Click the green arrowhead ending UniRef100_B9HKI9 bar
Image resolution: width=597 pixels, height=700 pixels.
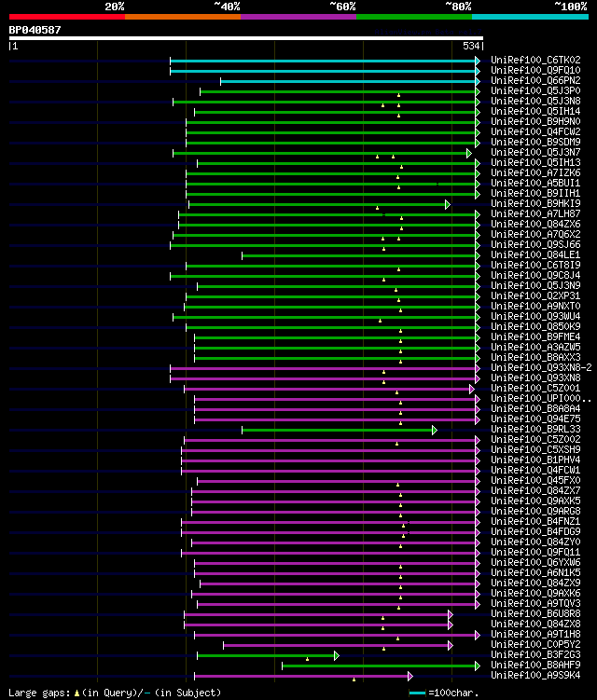point(448,204)
